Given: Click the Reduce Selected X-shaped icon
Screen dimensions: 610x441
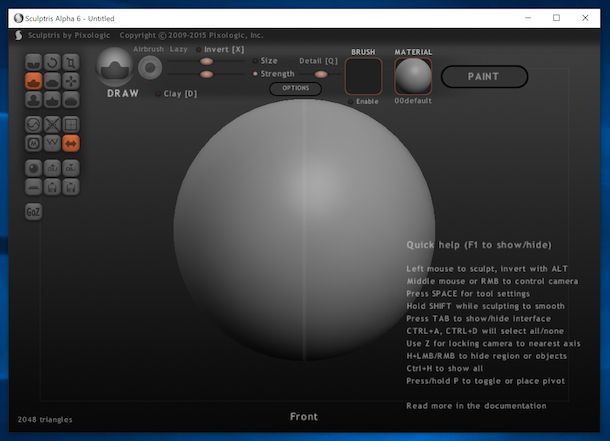Looking at the screenshot, I should click(x=52, y=124).
